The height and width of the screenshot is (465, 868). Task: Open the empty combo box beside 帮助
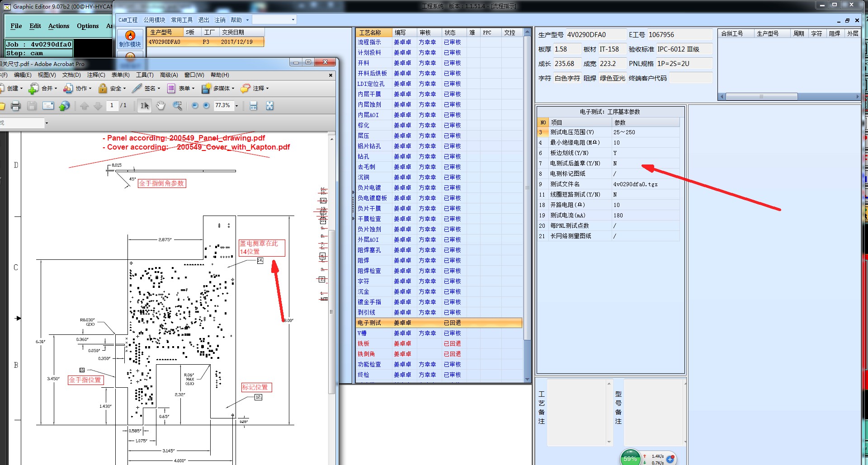pos(274,19)
